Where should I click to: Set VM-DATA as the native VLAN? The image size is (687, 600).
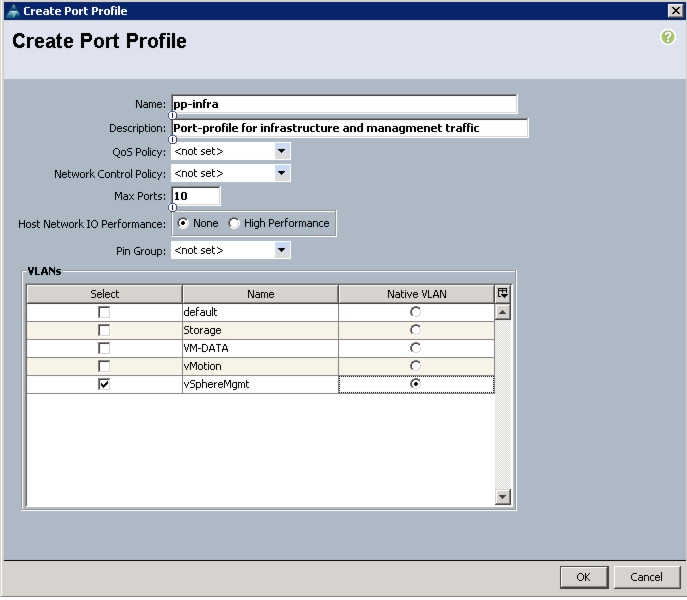(415, 348)
